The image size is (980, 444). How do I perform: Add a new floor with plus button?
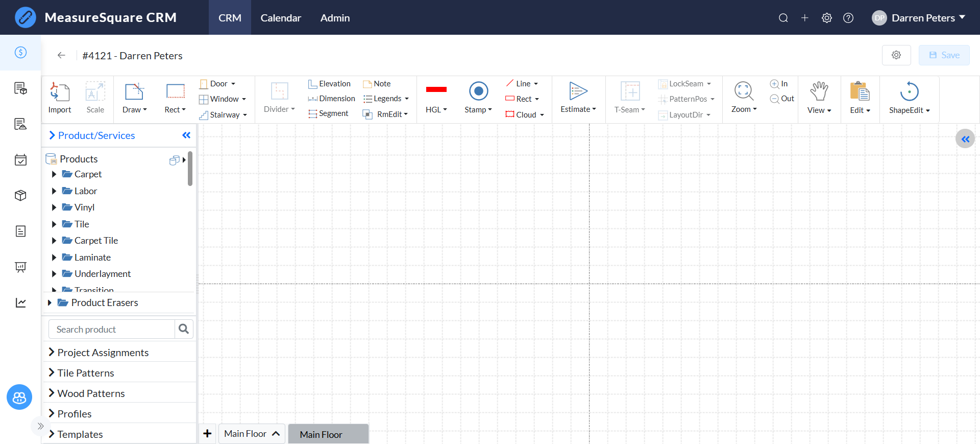click(x=207, y=434)
